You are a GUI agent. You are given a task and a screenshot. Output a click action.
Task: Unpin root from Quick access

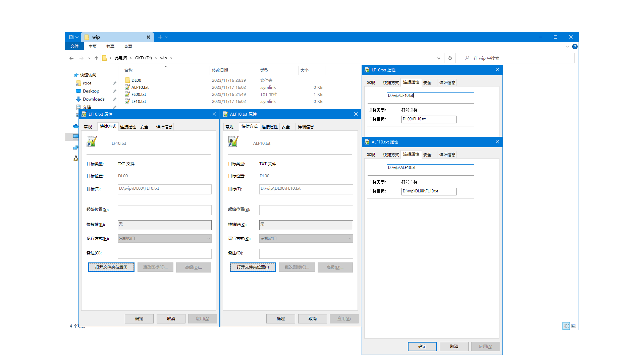[x=114, y=83]
